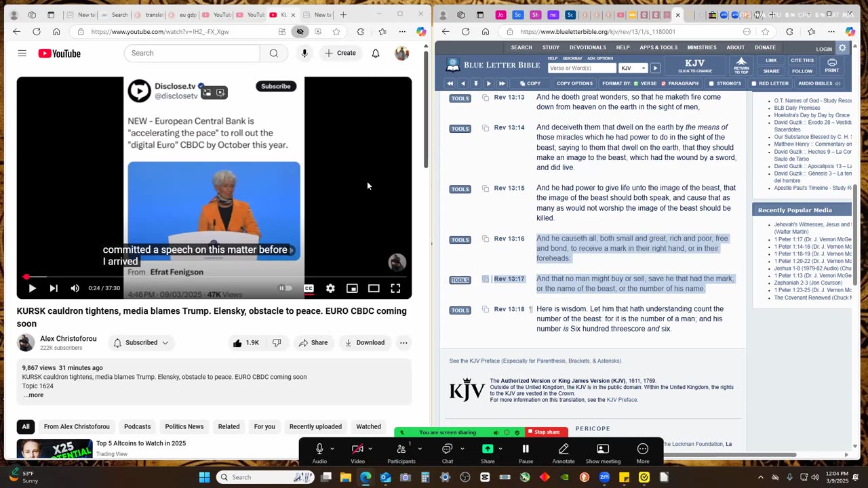Screen dimensions: 868x488
Task: Open STUDY menu on Blue Letter Bible
Action: [x=551, y=47]
